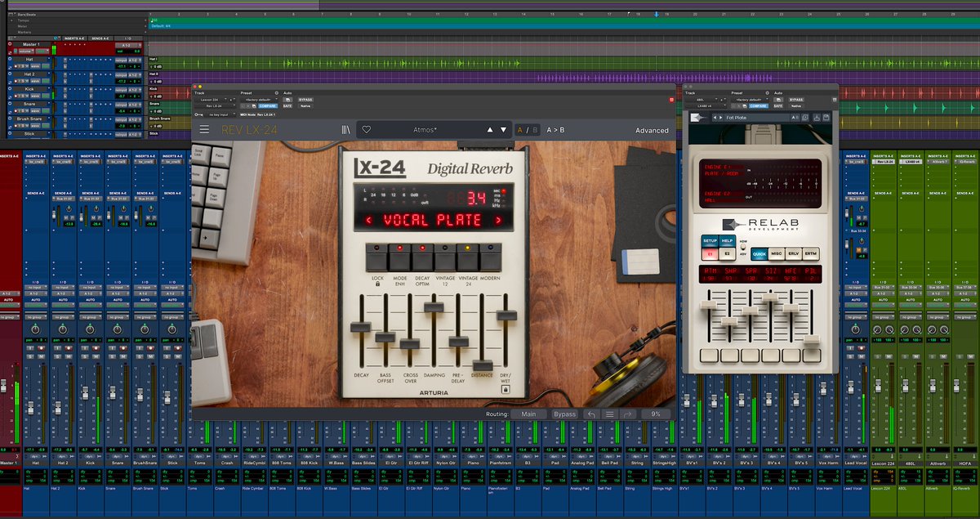Click the HELP button on Relab LX480
This screenshot has width=980, height=519.
(727, 241)
